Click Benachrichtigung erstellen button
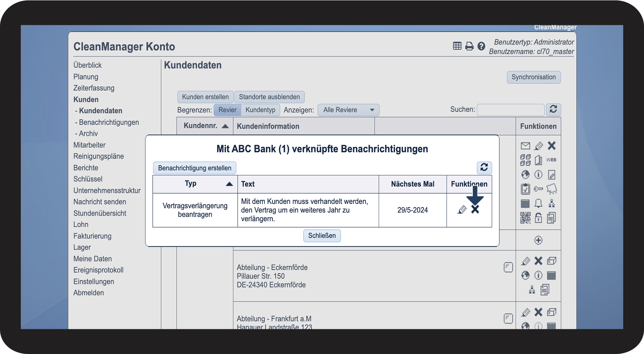The width and height of the screenshot is (644, 354). click(195, 168)
